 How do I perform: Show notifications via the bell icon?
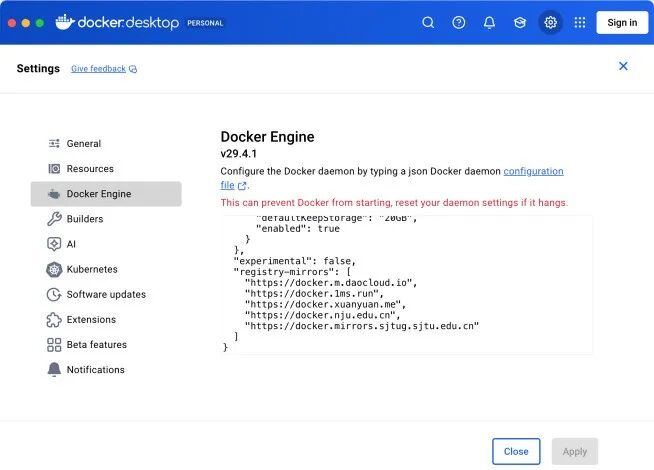click(489, 23)
